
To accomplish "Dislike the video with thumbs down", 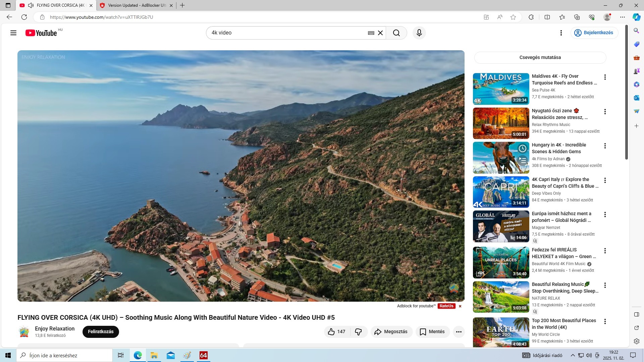I will 358,331.
